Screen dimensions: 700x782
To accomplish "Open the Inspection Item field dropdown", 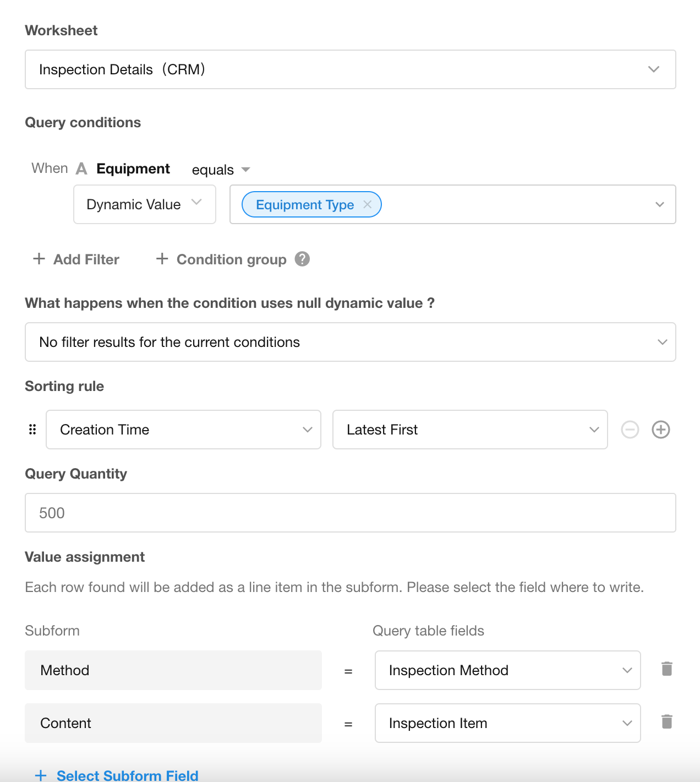I will (507, 723).
